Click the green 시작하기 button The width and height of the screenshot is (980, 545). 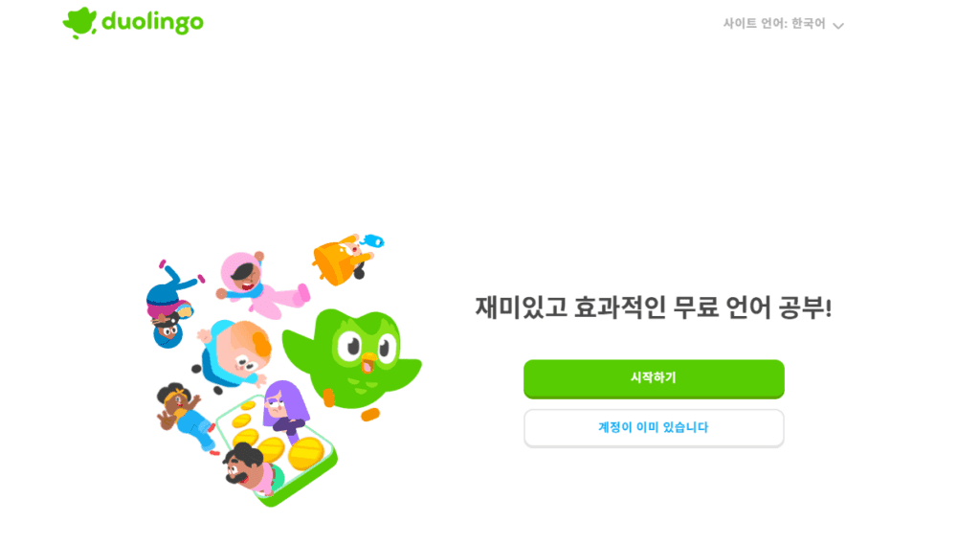(x=654, y=378)
